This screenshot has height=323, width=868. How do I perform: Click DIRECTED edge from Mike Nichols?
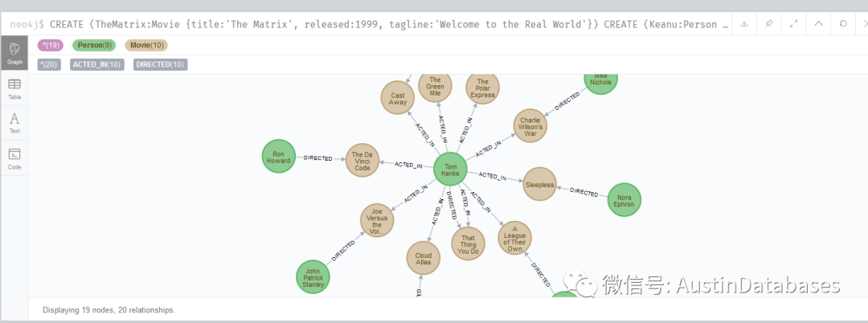coord(567,101)
